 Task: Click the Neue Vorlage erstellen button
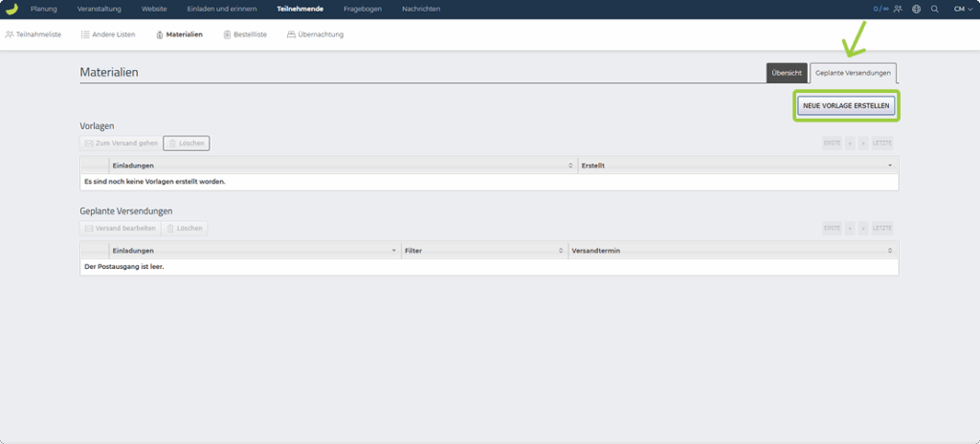pos(846,106)
